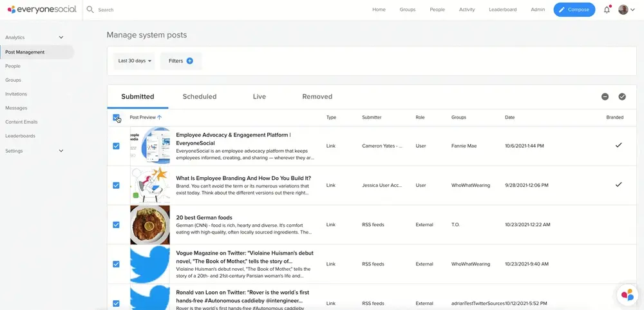Image resolution: width=644 pixels, height=310 pixels.
Task: Open Messages in the sidebar
Action: pyautogui.click(x=16, y=108)
